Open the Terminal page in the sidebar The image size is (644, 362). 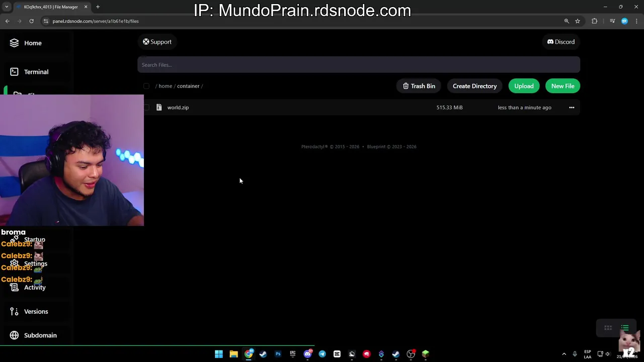click(x=36, y=72)
